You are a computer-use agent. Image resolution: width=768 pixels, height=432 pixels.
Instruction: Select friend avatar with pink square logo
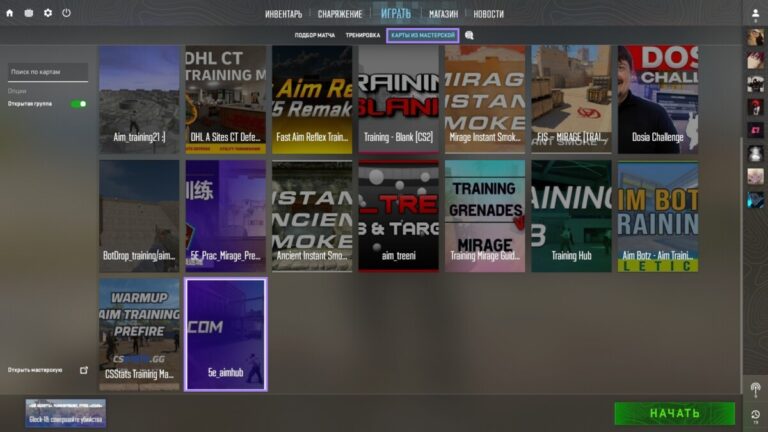click(755, 130)
